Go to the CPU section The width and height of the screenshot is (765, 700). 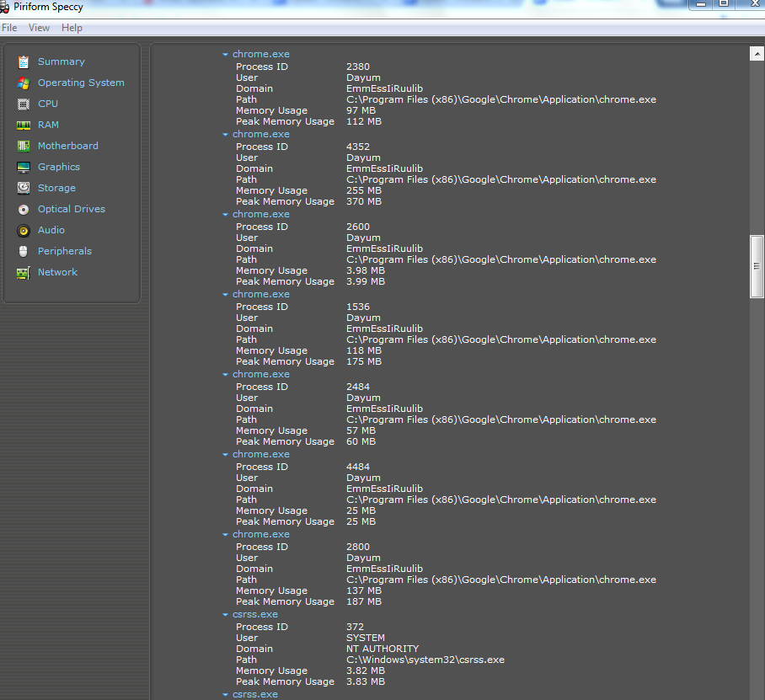(48, 104)
